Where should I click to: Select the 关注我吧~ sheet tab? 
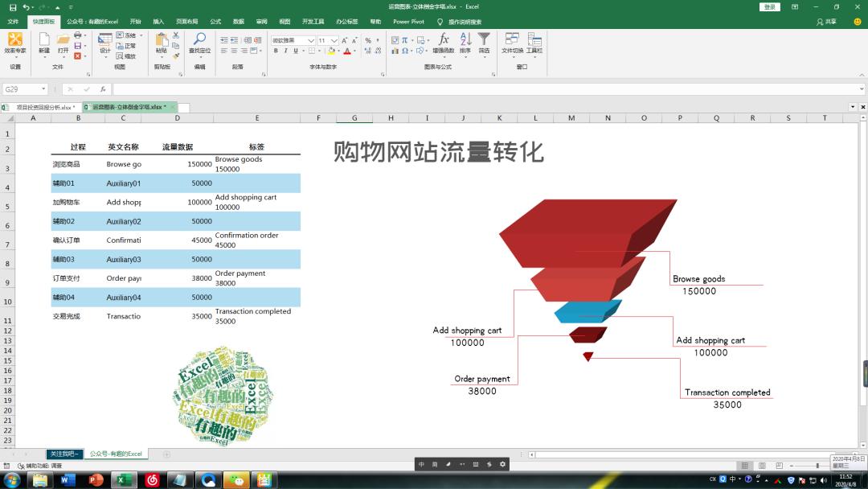[64, 453]
